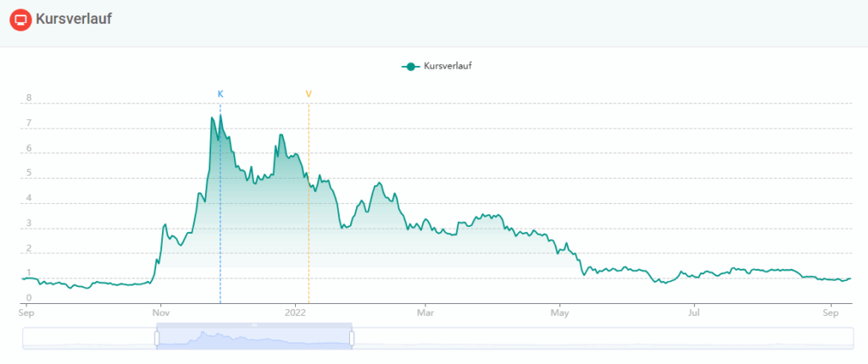Click the green legend marker dot

(410, 66)
